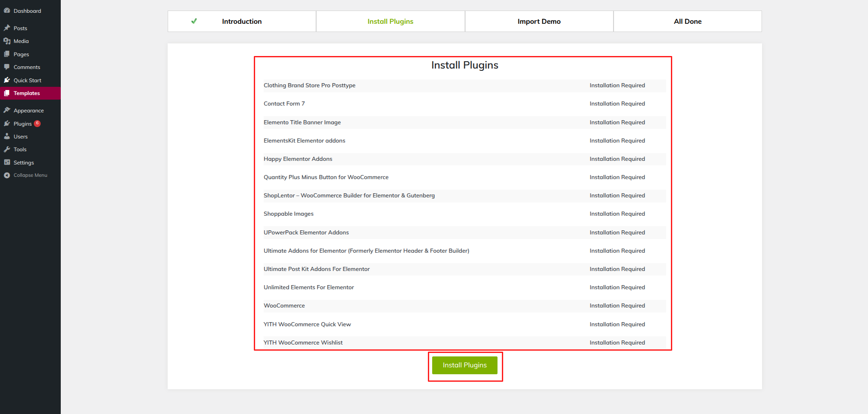Click the Plugins update count badge

(x=37, y=123)
